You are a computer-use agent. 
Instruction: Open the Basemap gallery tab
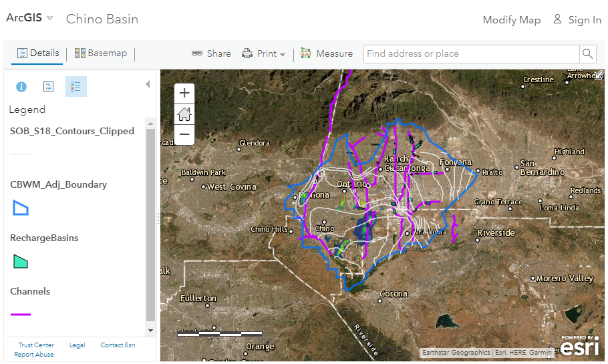101,53
